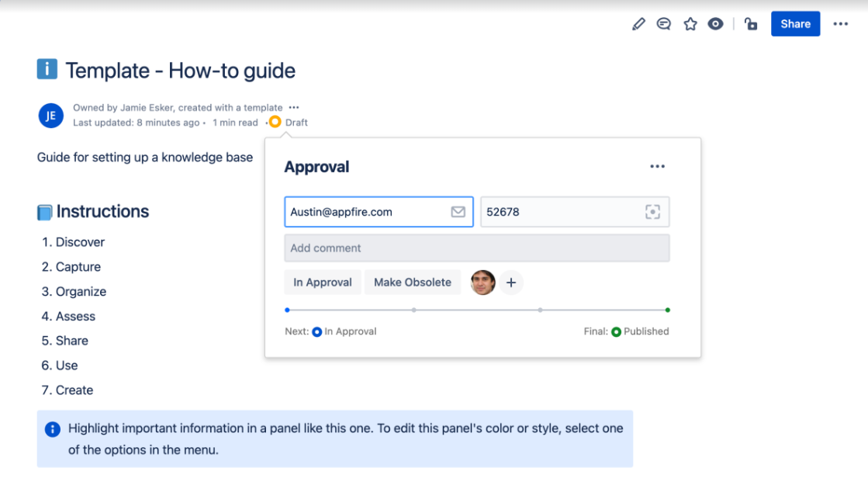Viewport: 868px width, 489px height.
Task: Open the Approval panel overflow menu
Action: [658, 166]
